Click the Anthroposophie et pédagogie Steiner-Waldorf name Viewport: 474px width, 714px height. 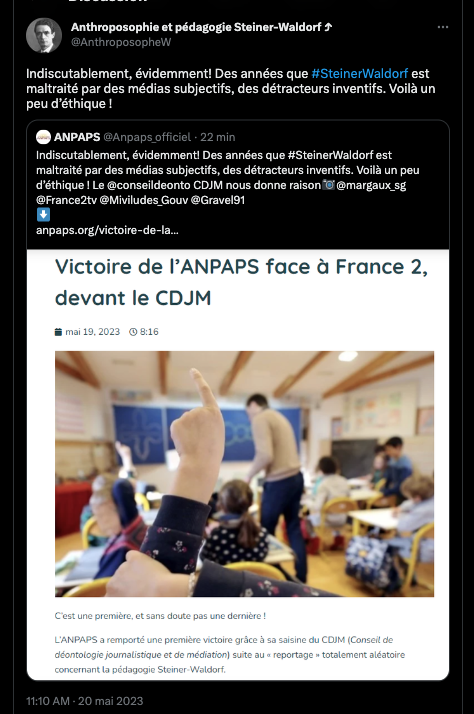(201, 27)
